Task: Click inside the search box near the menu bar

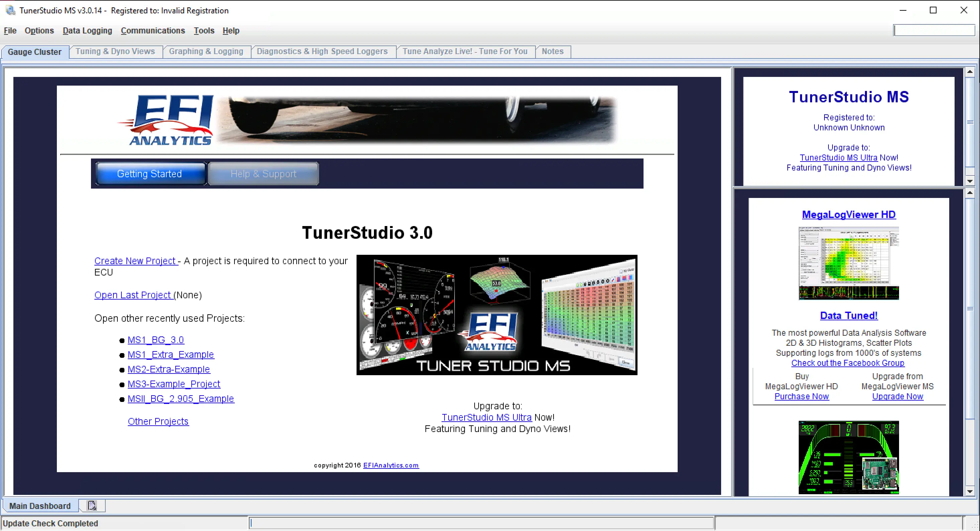Action: click(x=935, y=30)
